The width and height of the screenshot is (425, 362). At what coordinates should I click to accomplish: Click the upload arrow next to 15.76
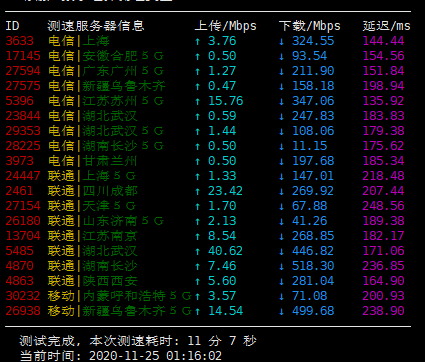198,101
